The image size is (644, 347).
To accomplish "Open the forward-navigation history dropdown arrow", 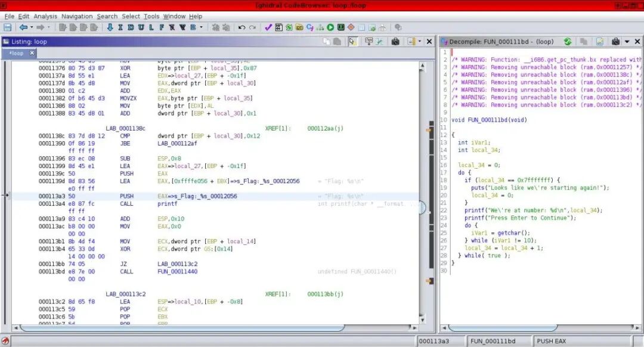I will tap(48, 27).
